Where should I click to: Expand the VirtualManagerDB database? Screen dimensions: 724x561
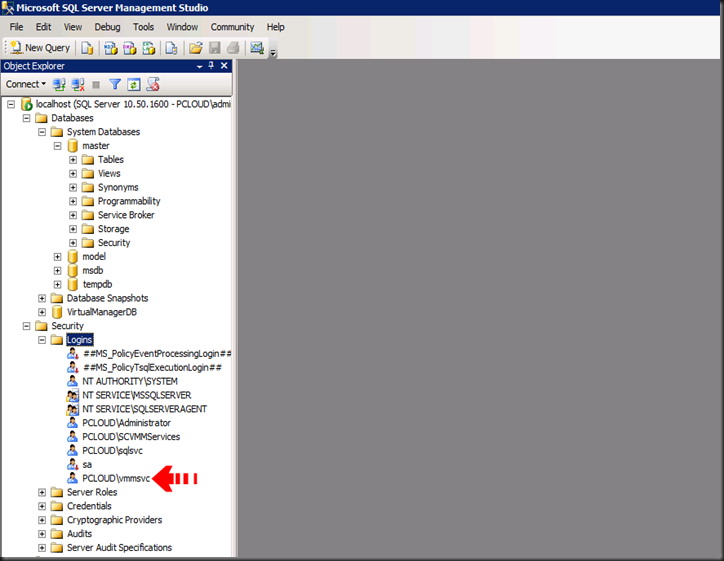point(42,312)
